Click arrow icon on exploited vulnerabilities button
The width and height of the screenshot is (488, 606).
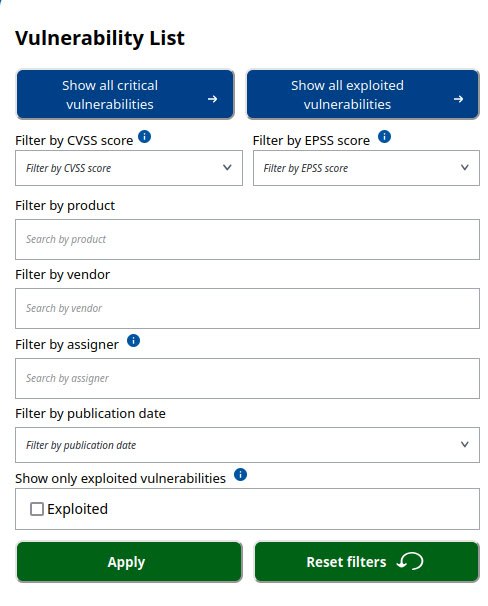coord(458,99)
